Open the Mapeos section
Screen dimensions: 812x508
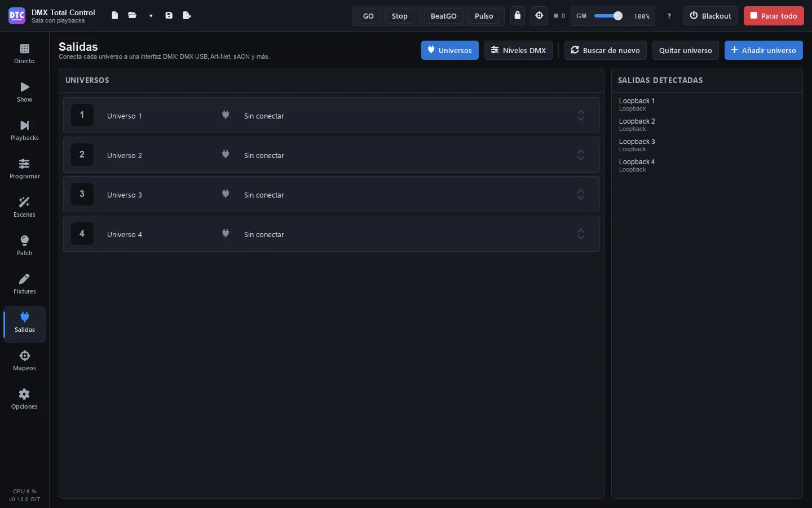coord(24,361)
